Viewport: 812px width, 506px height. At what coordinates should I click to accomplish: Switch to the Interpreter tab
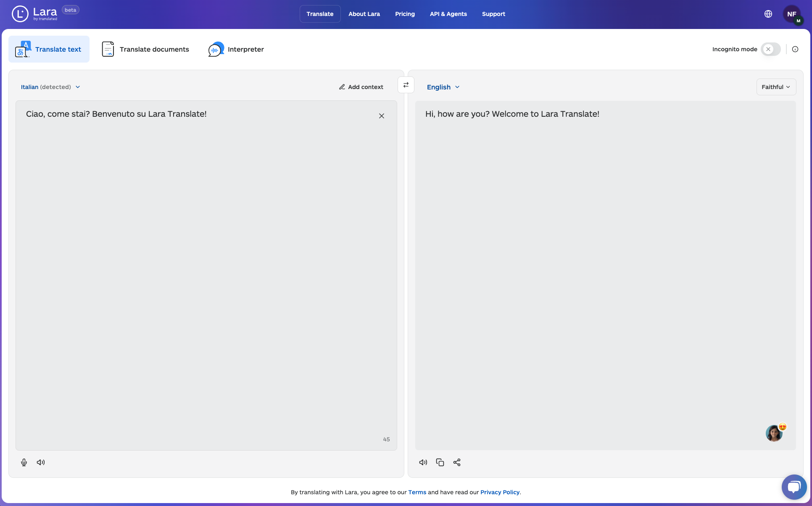(x=236, y=49)
